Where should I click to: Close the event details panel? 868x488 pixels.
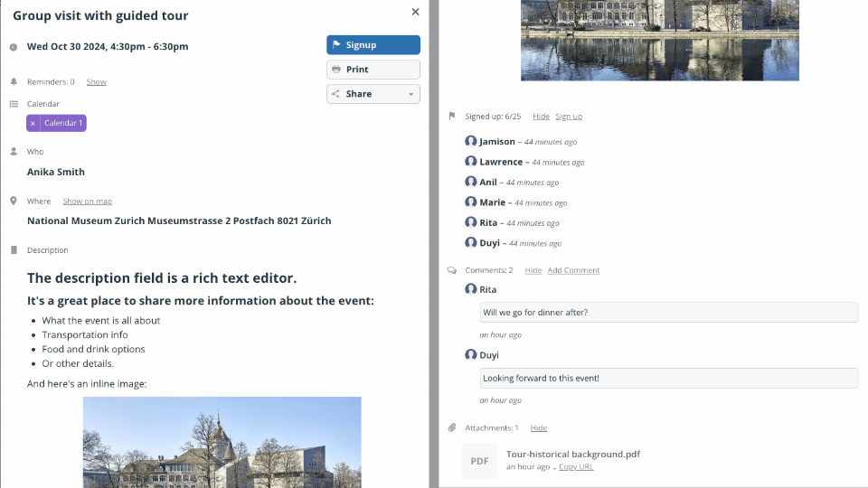pyautogui.click(x=415, y=12)
